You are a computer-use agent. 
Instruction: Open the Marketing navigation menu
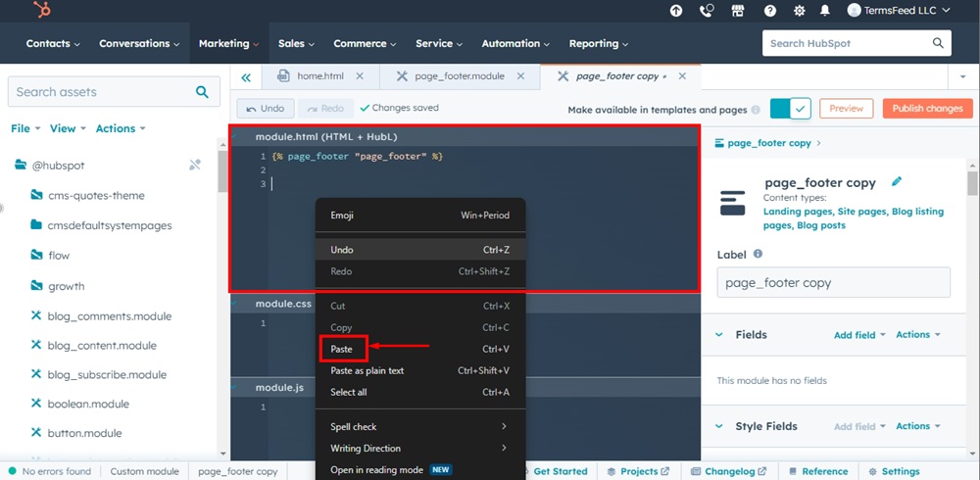pos(228,43)
